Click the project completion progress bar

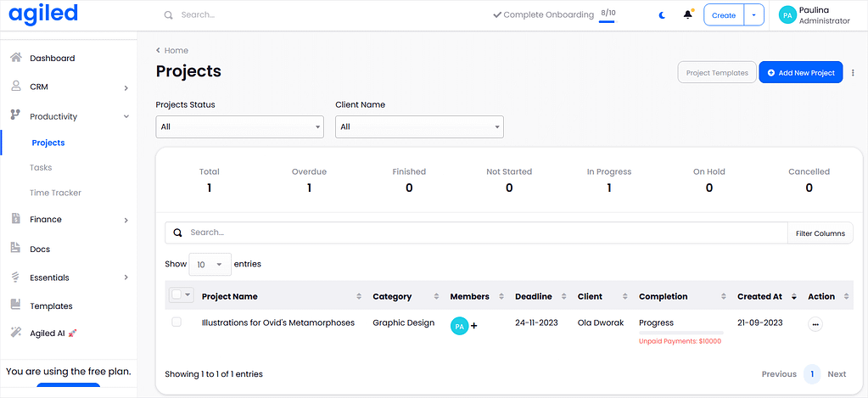680,333
